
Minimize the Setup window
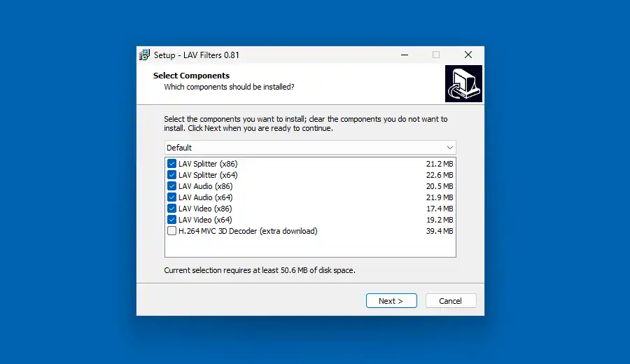coord(405,55)
